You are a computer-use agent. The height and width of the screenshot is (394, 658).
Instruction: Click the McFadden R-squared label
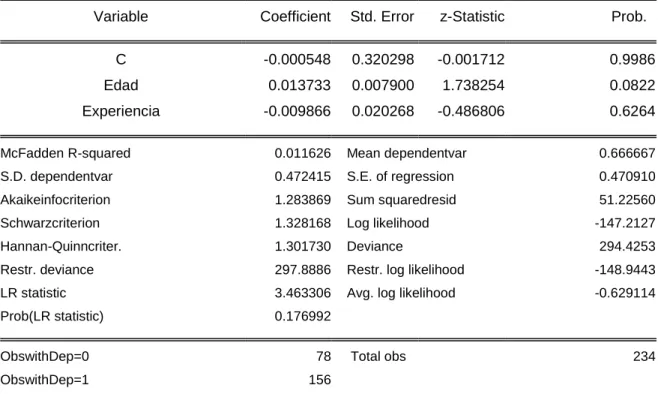(x=65, y=153)
